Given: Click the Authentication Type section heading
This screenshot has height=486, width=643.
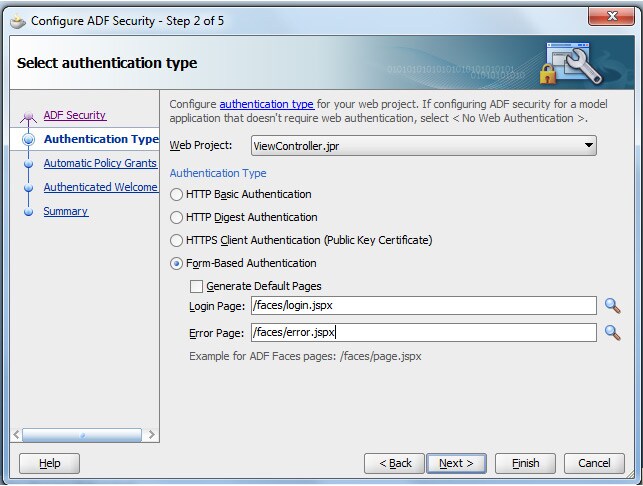Looking at the screenshot, I should (218, 173).
